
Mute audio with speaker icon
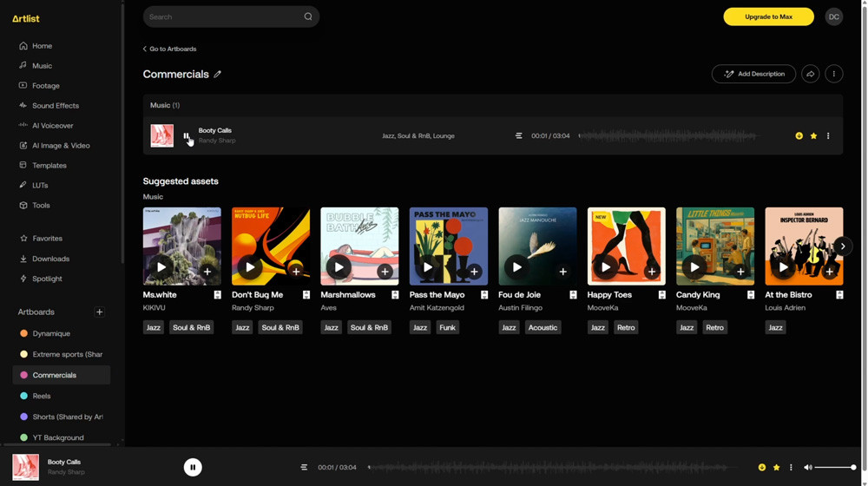807,467
